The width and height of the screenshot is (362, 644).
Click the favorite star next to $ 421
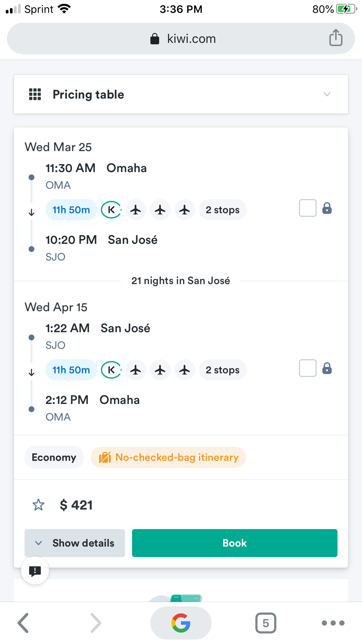38,505
